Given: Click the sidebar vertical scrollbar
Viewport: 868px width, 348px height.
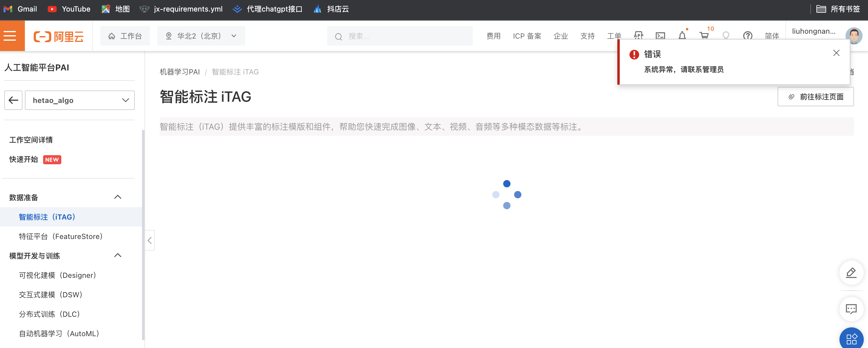Looking at the screenshot, I should coord(143,234).
